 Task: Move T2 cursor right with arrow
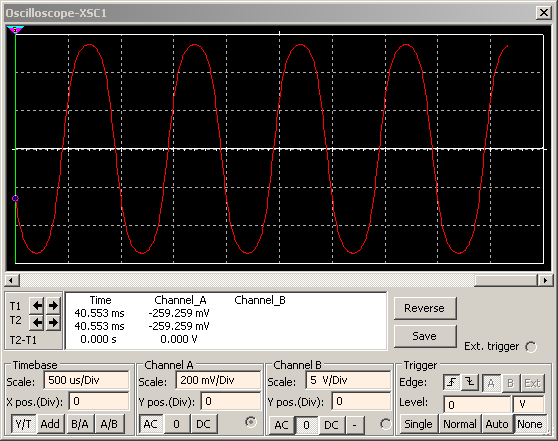[x=53, y=323]
